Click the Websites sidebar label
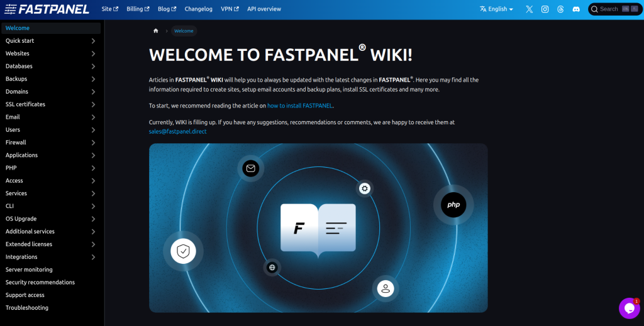644x326 pixels. [17, 54]
